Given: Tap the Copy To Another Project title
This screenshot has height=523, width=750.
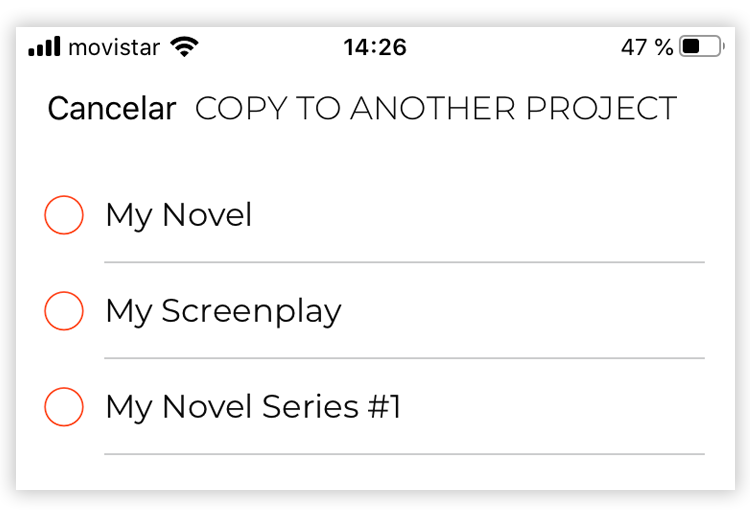Looking at the screenshot, I should coord(436,109).
